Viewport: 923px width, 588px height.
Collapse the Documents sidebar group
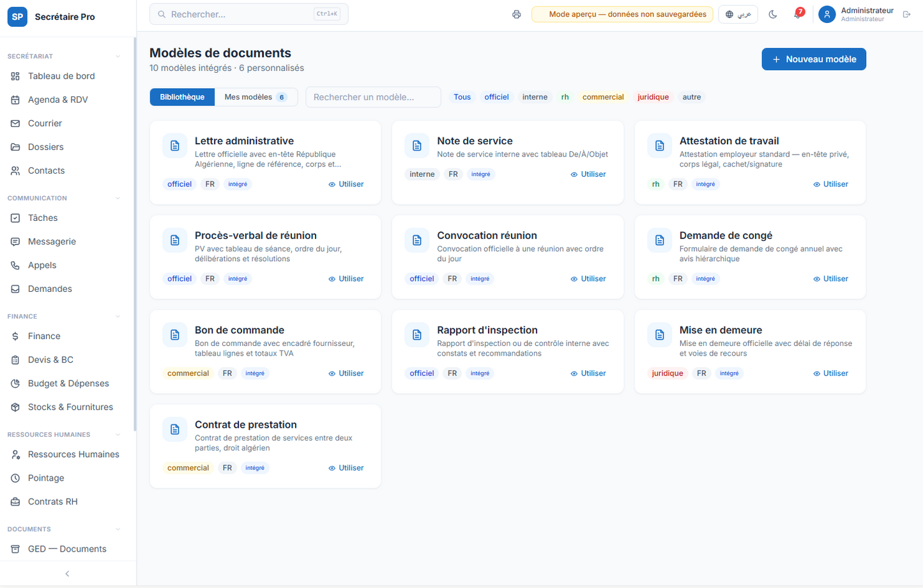tap(118, 529)
